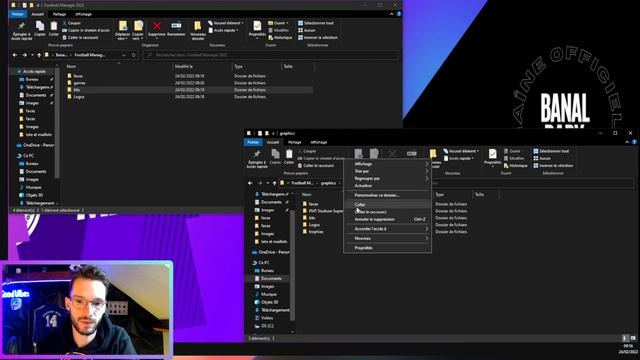Image resolution: width=640 pixels, height=360 pixels.
Task: Select Accès rapide in Football Manager window sidebar
Action: 34,71
